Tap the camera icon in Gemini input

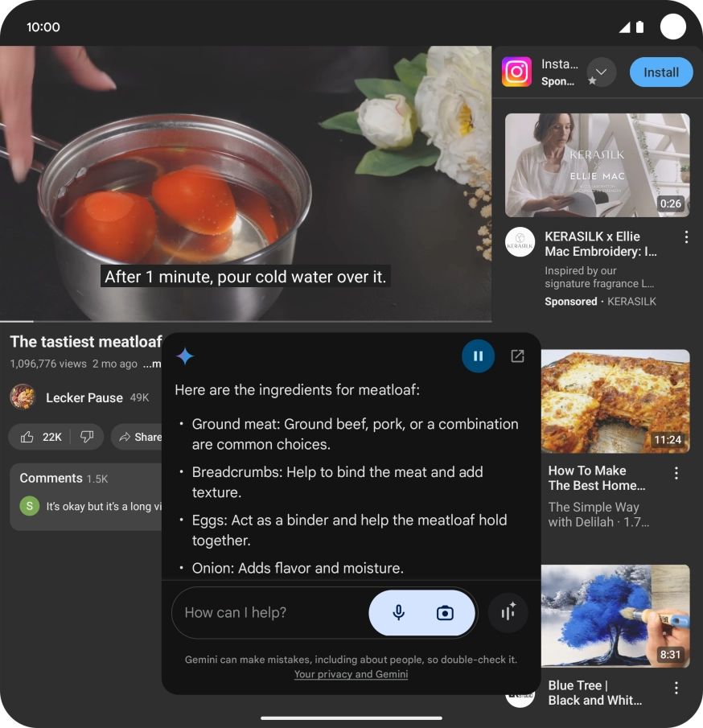(445, 613)
